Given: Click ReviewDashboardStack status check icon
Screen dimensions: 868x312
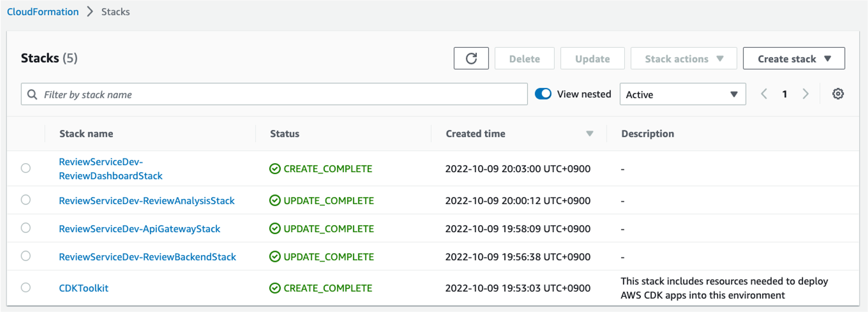Looking at the screenshot, I should (x=275, y=168).
